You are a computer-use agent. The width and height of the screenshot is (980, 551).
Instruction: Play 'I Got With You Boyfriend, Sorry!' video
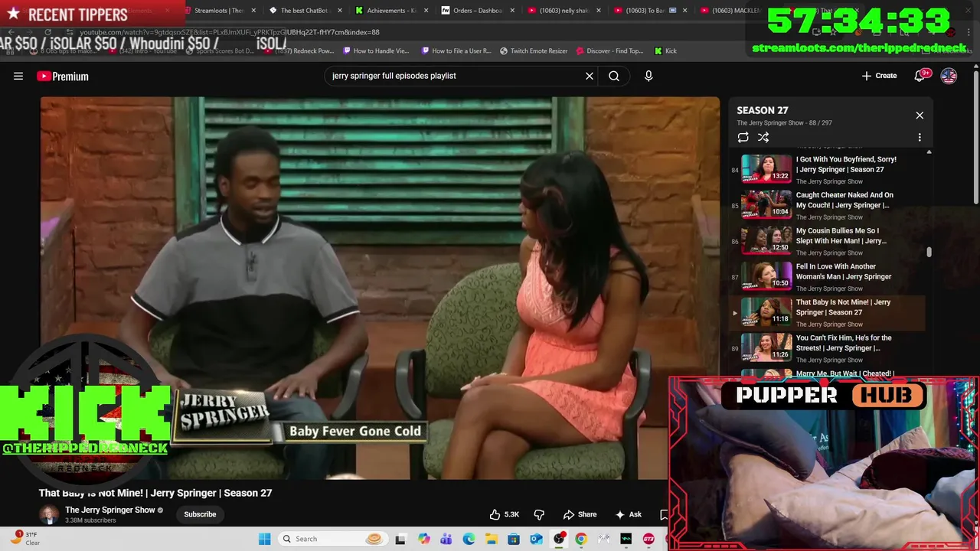click(831, 169)
